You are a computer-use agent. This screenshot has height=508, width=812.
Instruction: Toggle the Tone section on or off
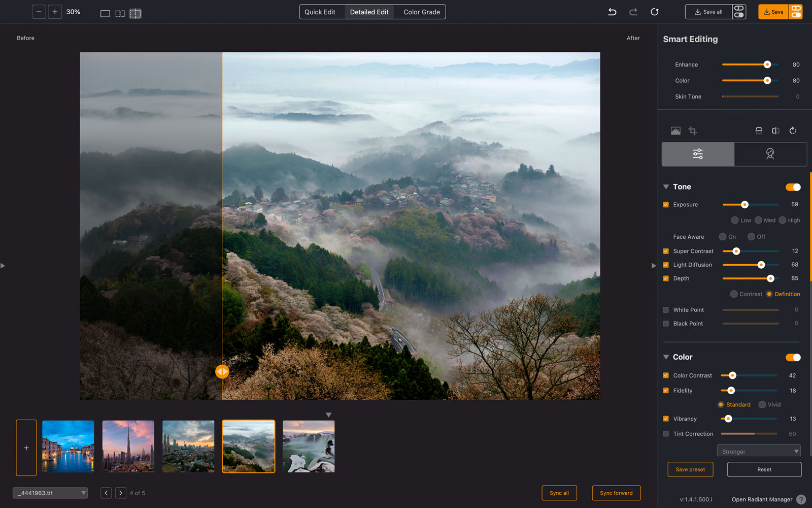tap(792, 187)
